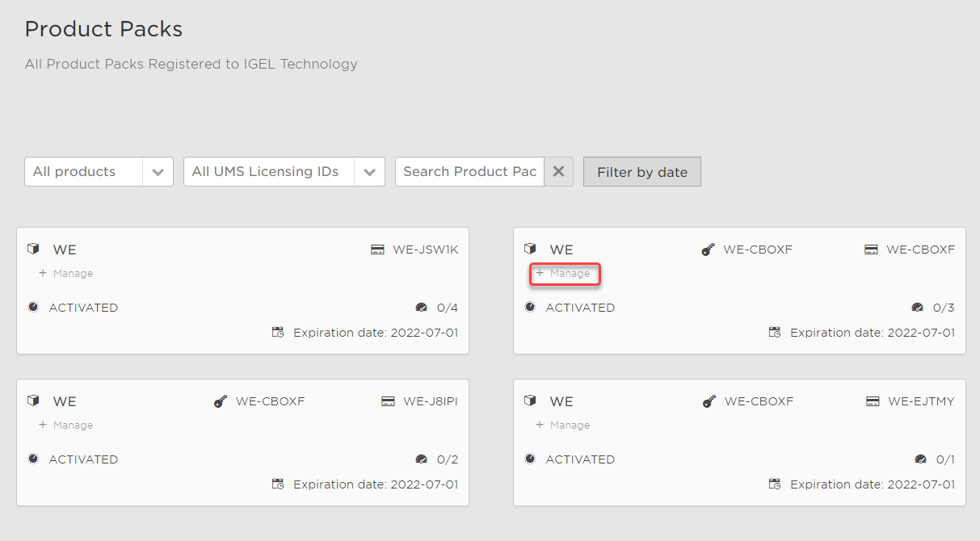Click the card icon beside WE-JSW1K
This screenshot has width=980, height=541.
pos(377,250)
